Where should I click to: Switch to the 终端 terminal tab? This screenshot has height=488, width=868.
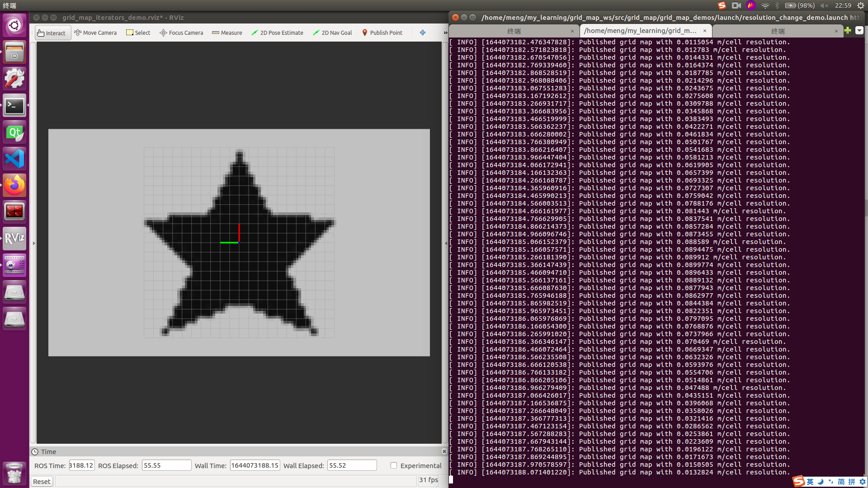pyautogui.click(x=514, y=31)
